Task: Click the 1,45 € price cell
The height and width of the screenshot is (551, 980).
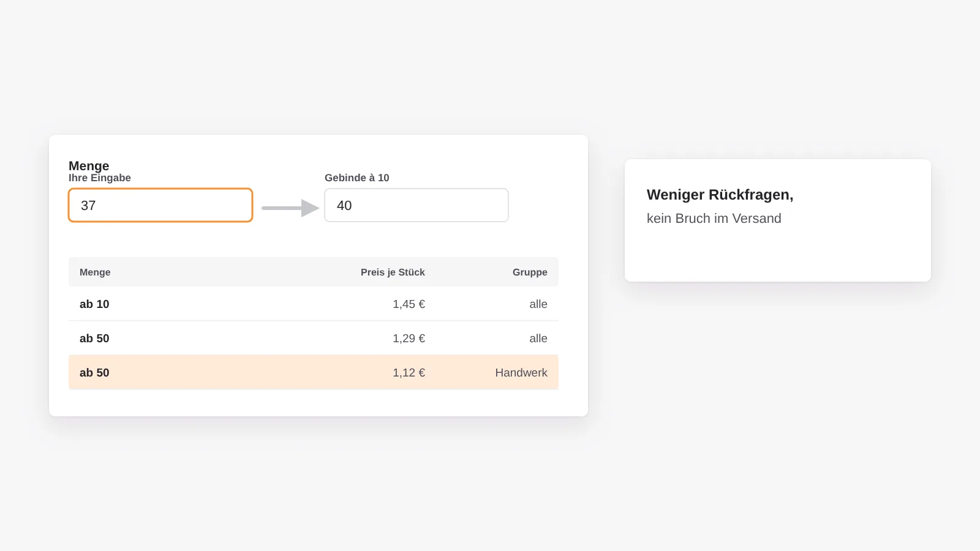Action: click(409, 304)
